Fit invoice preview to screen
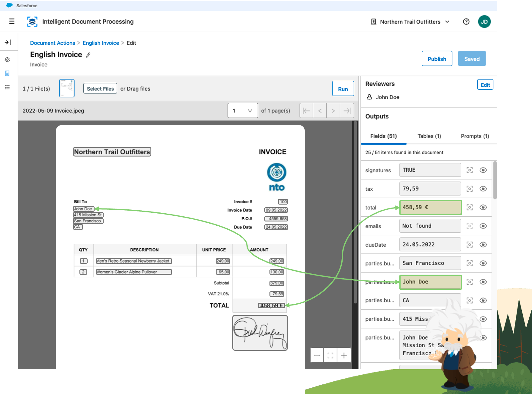Viewport: 532px width, 394px height. 330,355
